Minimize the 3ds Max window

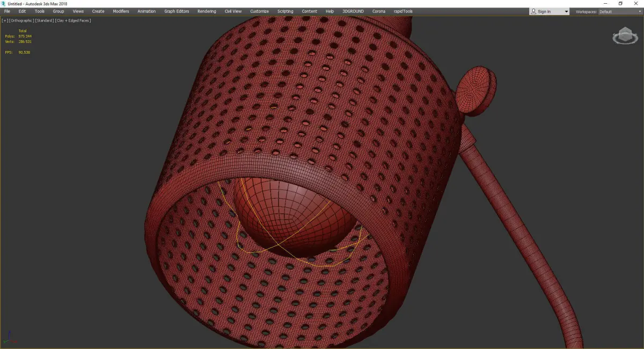606,4
